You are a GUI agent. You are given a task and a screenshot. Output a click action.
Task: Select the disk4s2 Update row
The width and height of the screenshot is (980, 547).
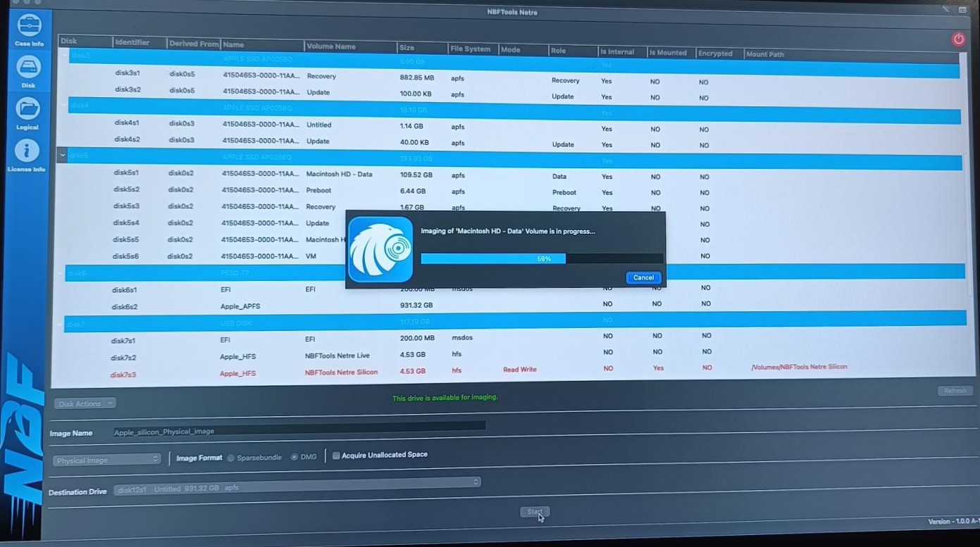coord(514,142)
